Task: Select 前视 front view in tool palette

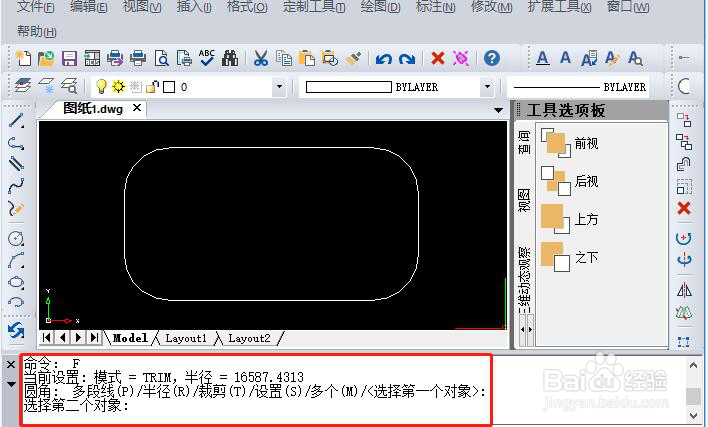Action: click(x=570, y=144)
